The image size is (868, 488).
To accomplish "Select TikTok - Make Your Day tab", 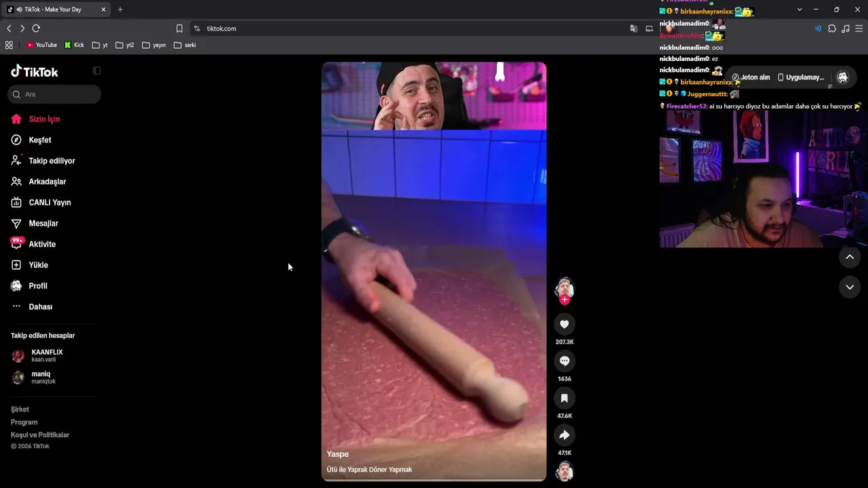I will (56, 9).
